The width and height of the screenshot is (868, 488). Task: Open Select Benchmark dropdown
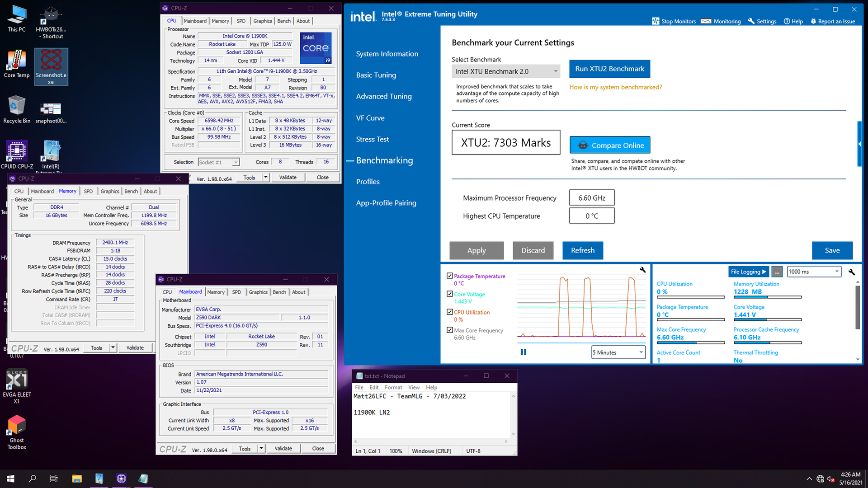pyautogui.click(x=506, y=71)
